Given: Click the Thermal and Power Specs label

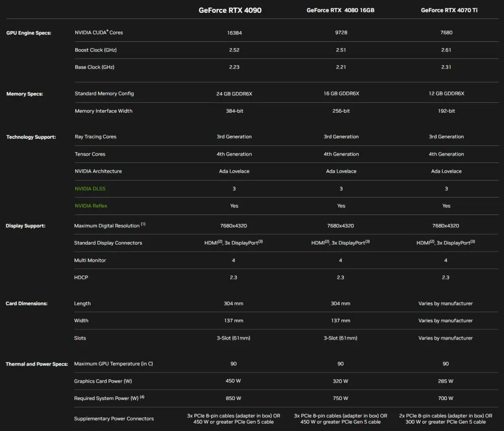Looking at the screenshot, I should pos(37,364).
